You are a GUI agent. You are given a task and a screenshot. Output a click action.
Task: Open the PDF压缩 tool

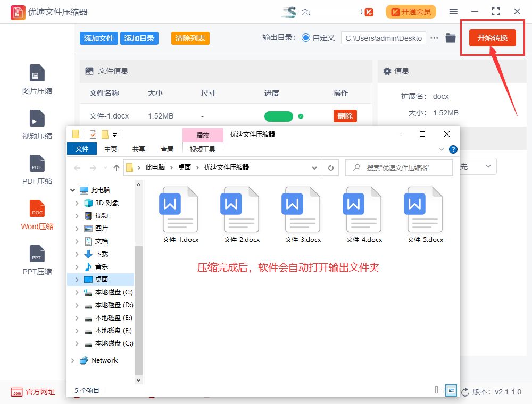[37, 170]
